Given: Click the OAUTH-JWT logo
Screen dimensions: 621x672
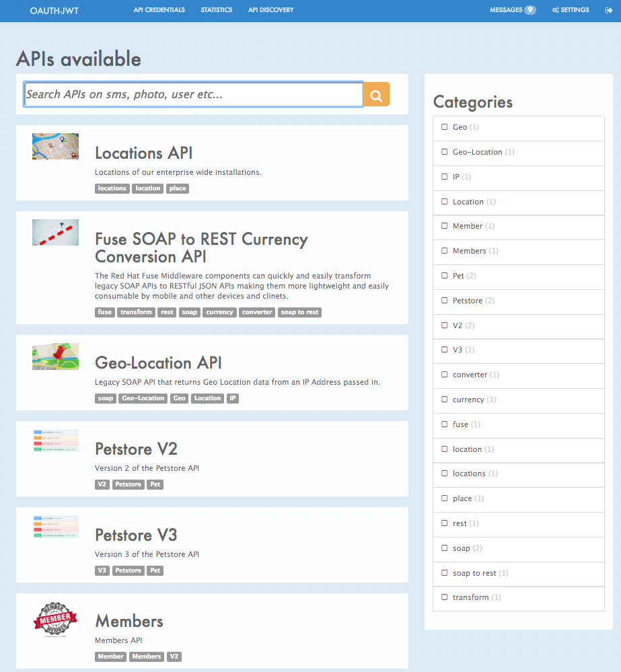Looking at the screenshot, I should pyautogui.click(x=54, y=10).
